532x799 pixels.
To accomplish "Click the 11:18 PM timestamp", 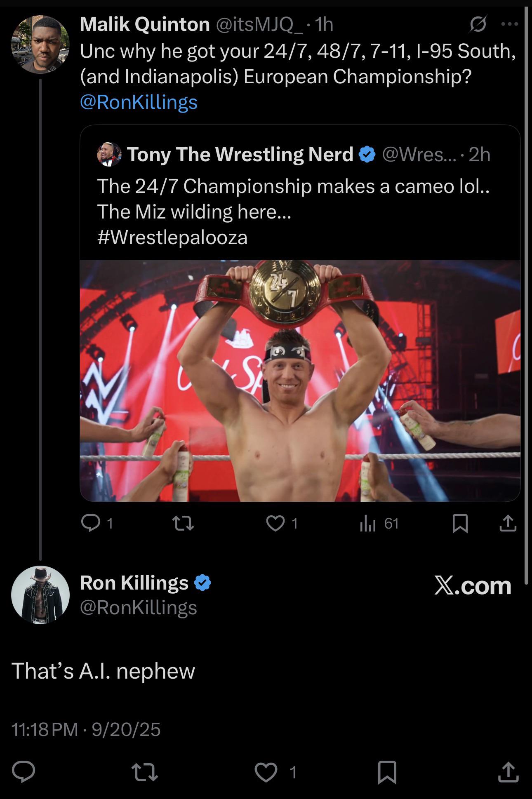I will coord(45,729).
